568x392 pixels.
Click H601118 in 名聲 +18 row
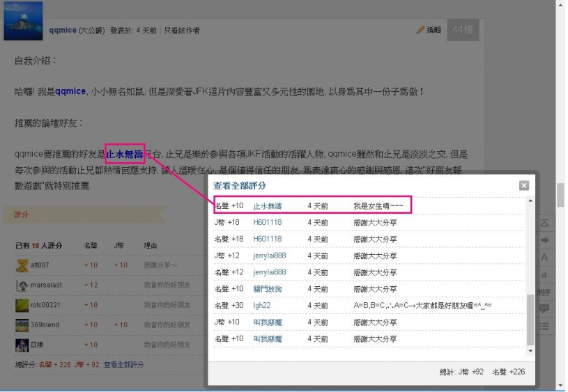tap(268, 239)
